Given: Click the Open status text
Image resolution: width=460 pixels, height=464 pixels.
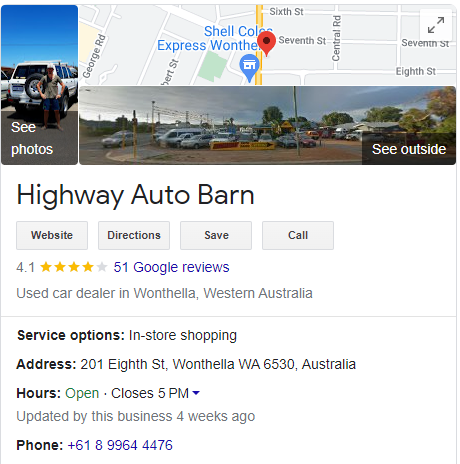Looking at the screenshot, I should tap(82, 393).
